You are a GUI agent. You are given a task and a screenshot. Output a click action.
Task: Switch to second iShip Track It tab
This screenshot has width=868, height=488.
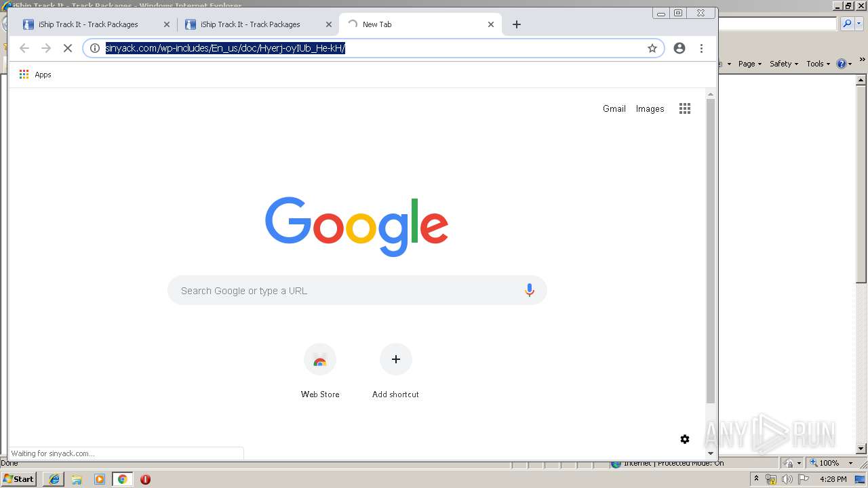pos(258,24)
